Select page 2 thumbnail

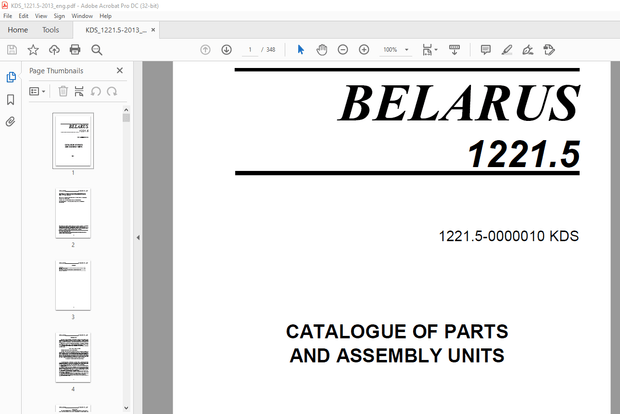pos(73,214)
